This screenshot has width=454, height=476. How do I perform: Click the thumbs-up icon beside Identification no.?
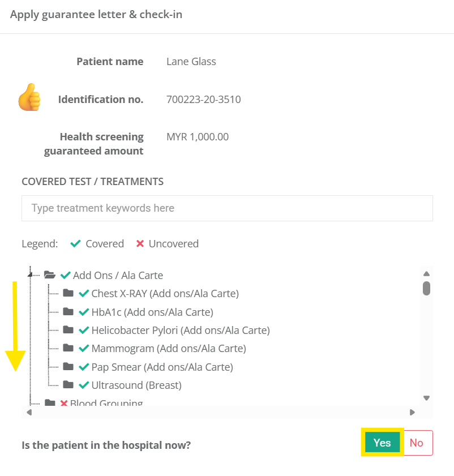[x=29, y=97]
